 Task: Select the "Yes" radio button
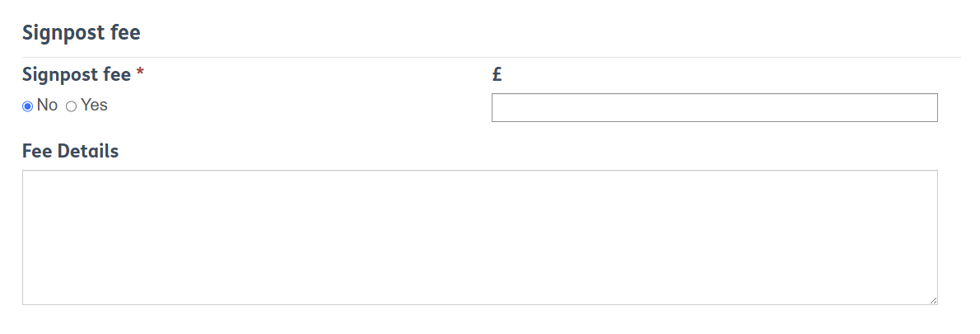(x=72, y=106)
